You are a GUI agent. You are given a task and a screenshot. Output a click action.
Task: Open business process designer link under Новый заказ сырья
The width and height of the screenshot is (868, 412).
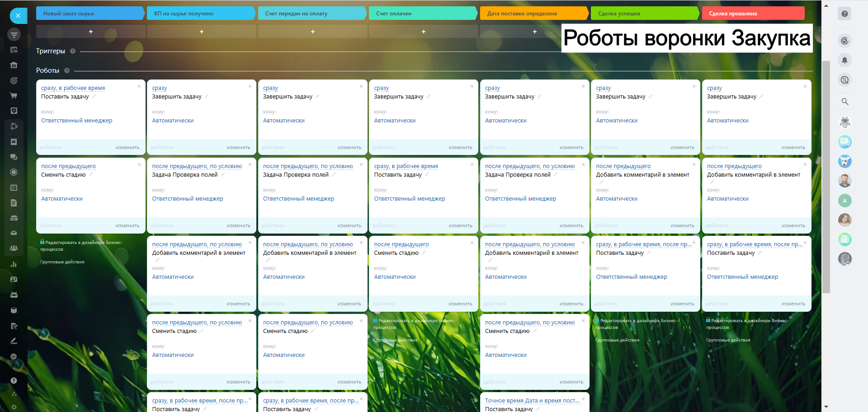click(x=81, y=246)
